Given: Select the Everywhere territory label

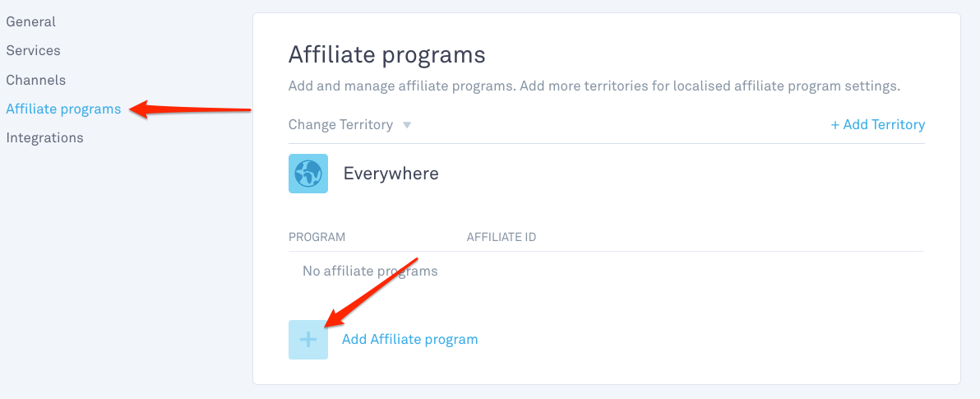Looking at the screenshot, I should pyautogui.click(x=391, y=174).
